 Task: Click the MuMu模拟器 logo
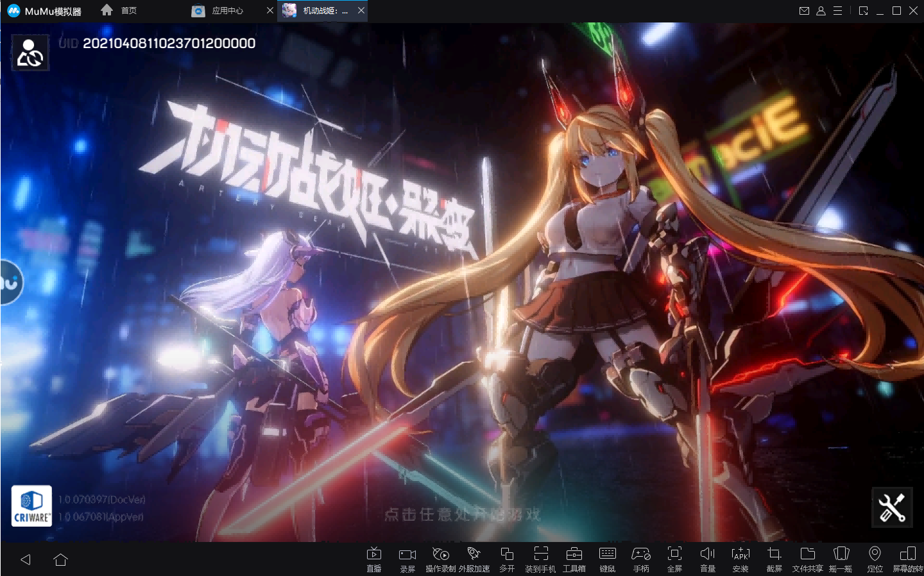[x=44, y=11]
